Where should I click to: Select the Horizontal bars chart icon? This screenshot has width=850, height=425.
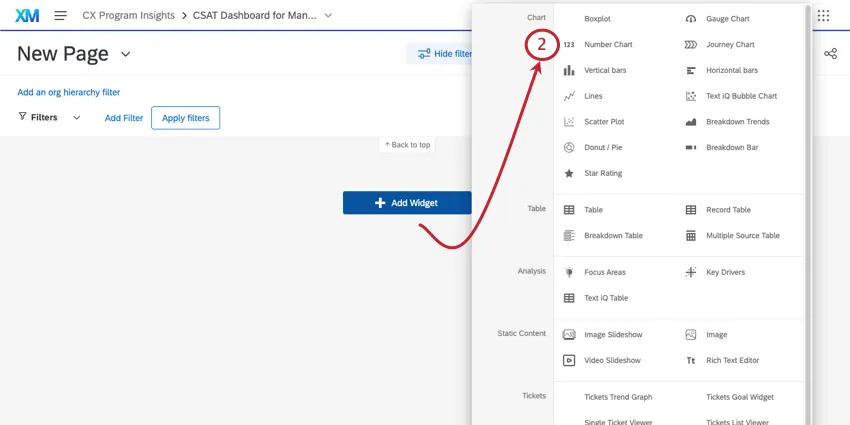click(x=690, y=71)
